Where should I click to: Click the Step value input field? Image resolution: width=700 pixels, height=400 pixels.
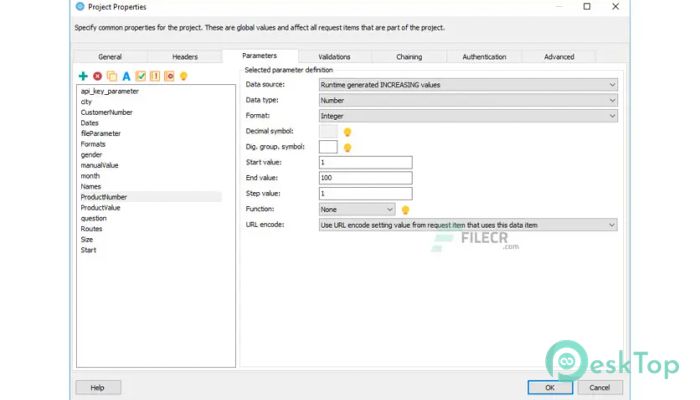tap(366, 194)
